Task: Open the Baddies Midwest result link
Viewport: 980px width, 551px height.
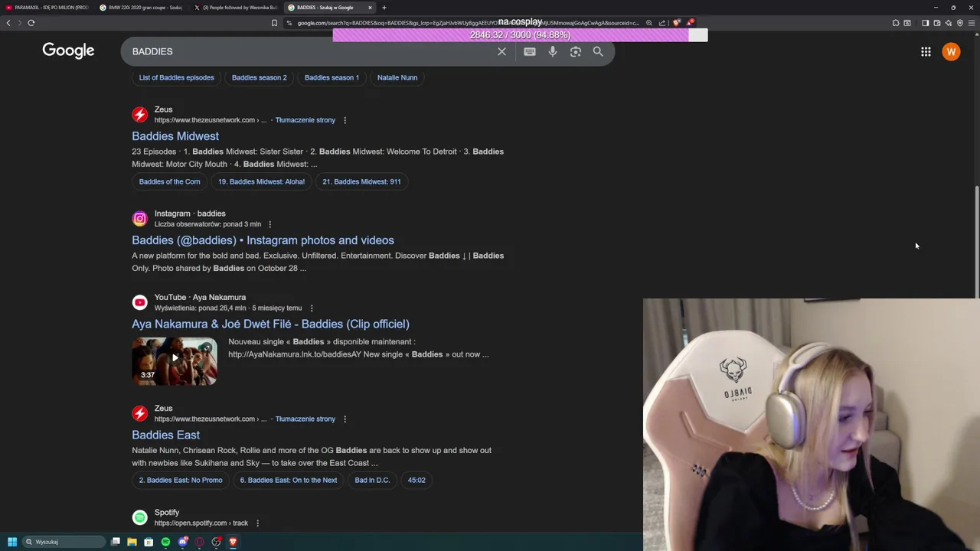Action: coord(175,136)
